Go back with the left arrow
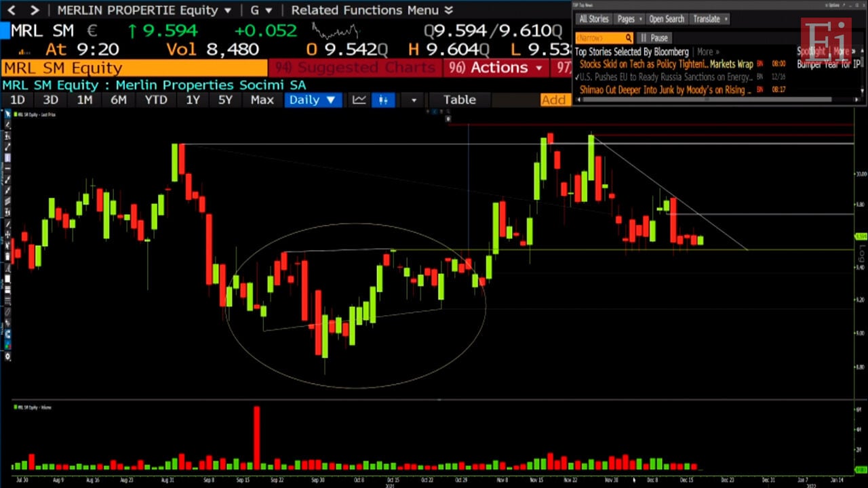868x488 pixels. click(x=12, y=10)
